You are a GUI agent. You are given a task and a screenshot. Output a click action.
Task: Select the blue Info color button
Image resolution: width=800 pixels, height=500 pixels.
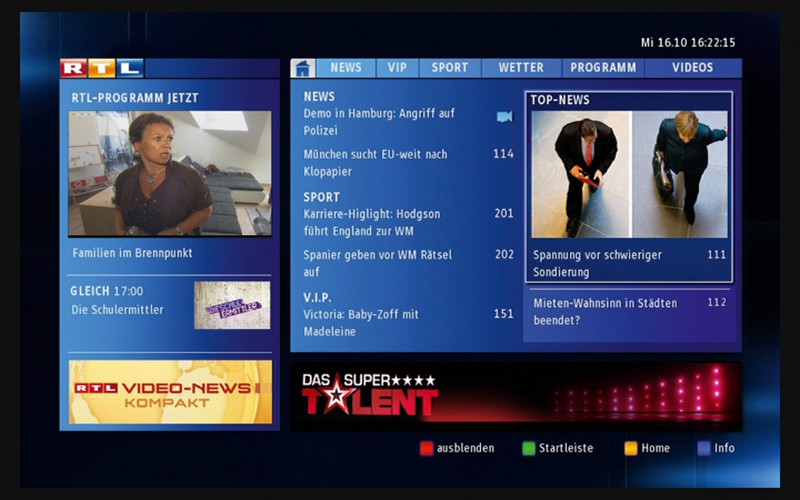click(704, 448)
